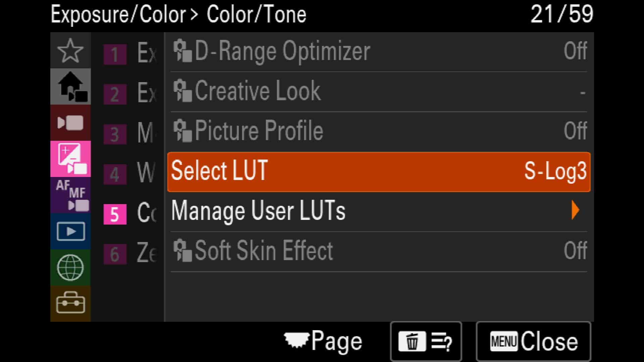Select the Main home menu icon

pos(70,86)
